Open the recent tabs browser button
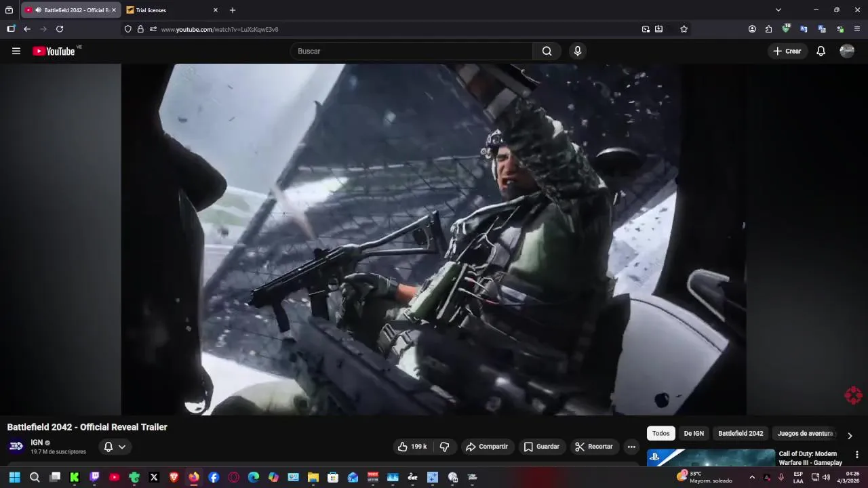Viewport: 868px width, 488px height. (9, 10)
